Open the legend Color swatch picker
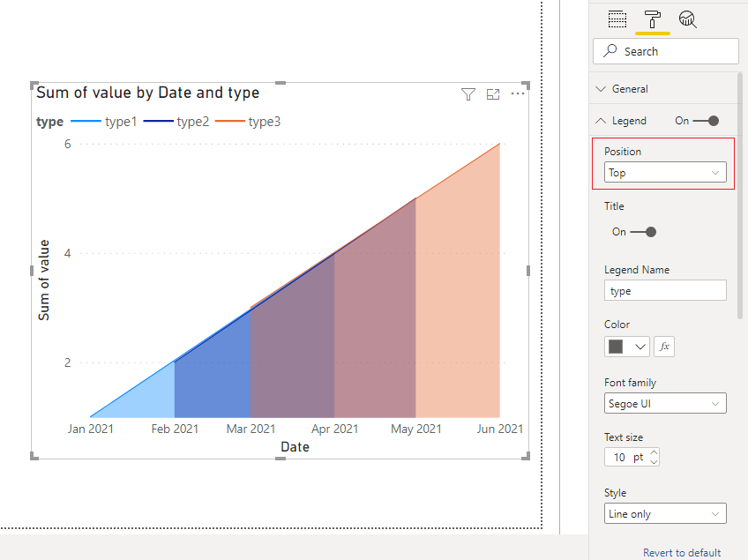 pos(626,347)
